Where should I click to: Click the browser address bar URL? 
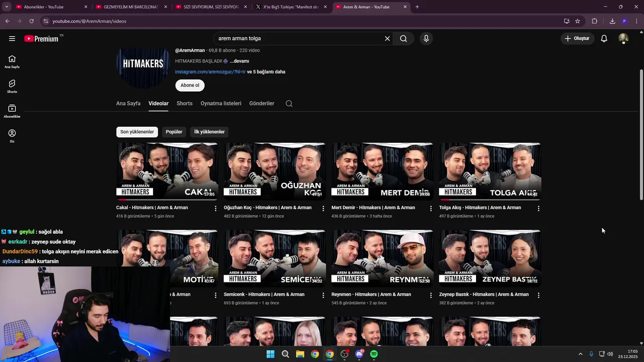[89, 21]
